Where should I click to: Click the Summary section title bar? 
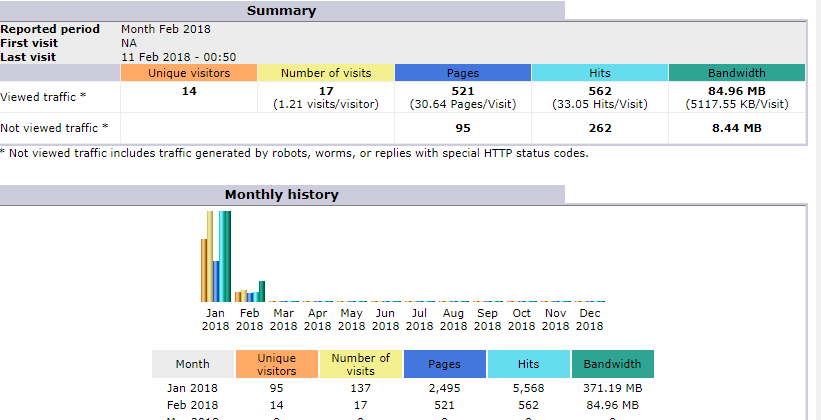pyautogui.click(x=281, y=11)
